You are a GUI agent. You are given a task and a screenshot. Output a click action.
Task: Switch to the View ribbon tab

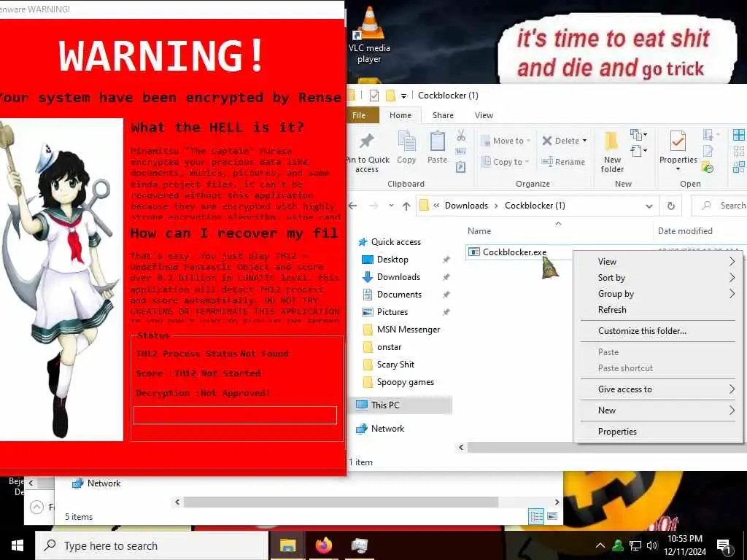pyautogui.click(x=484, y=115)
